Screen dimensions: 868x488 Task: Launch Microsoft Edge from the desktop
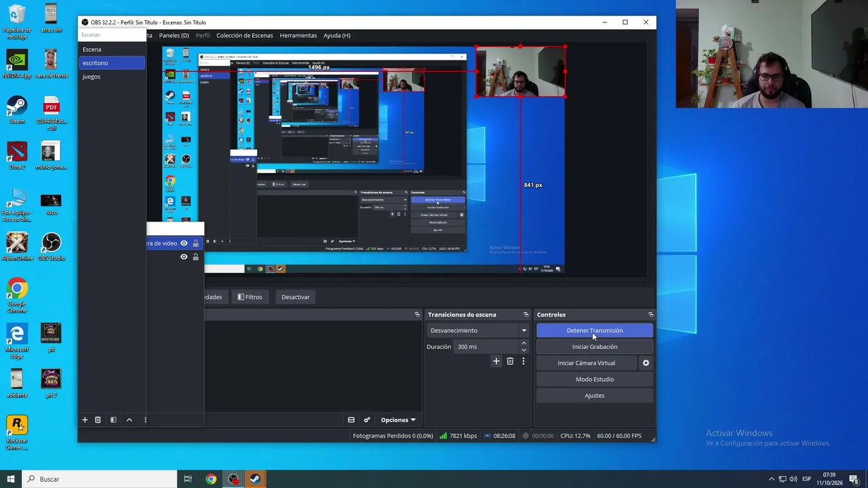point(17,342)
